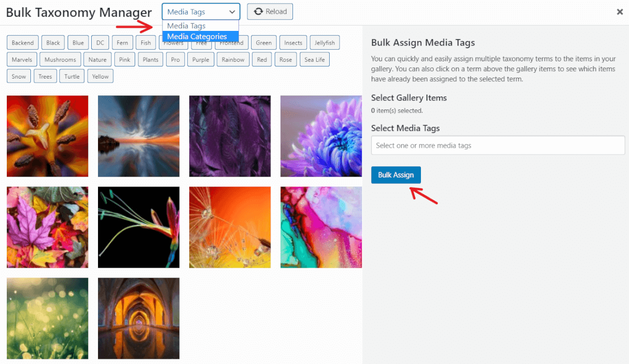Screen dimensions: 629x364
Task: Choose Media Categories in dropdown list
Action: click(200, 37)
